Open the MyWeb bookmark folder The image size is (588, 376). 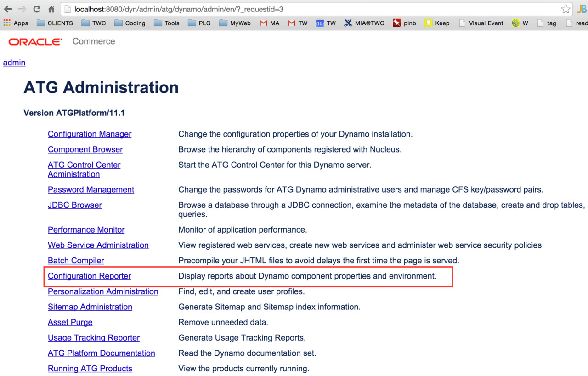click(x=235, y=23)
